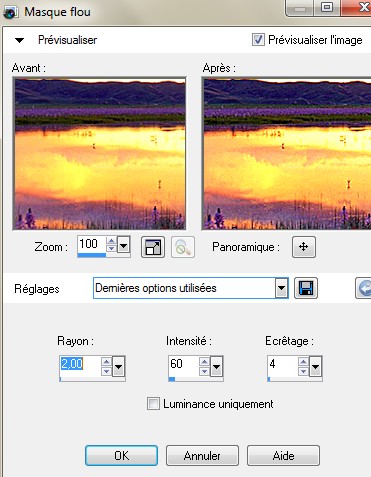
Task: Toggle the Prévisualiser l'image checkbox
Action: tap(258, 40)
